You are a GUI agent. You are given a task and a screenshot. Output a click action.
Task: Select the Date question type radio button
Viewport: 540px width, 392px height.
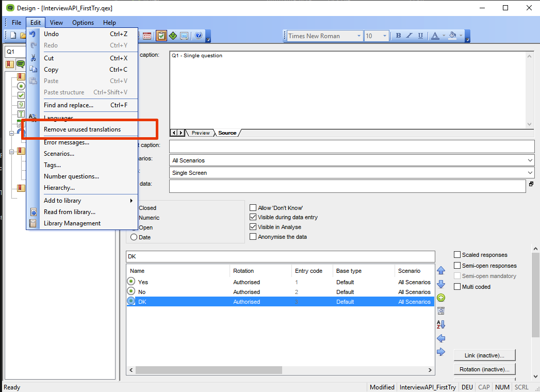coord(134,237)
